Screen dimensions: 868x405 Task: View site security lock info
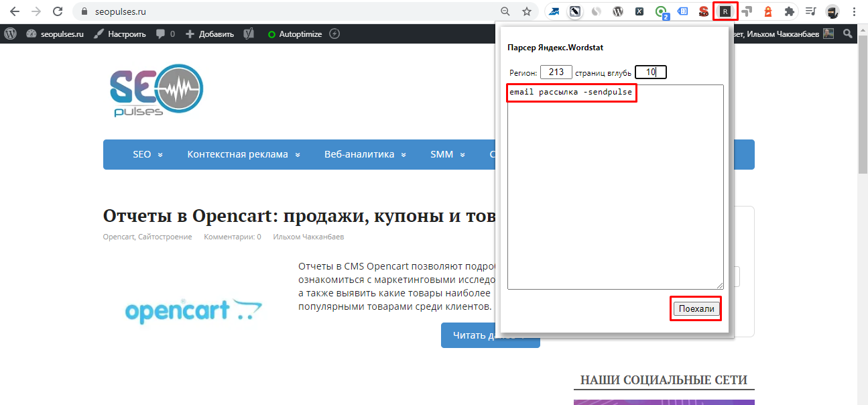pyautogui.click(x=84, y=11)
